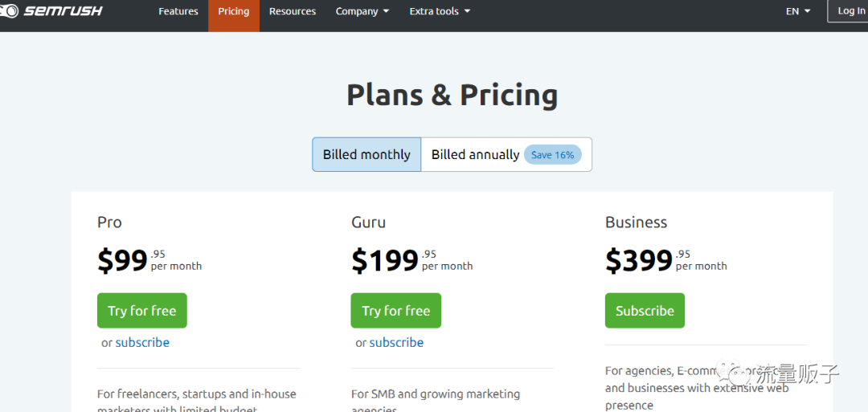The image size is (868, 412).
Task: Click Try for free under Guru
Action: (x=395, y=311)
